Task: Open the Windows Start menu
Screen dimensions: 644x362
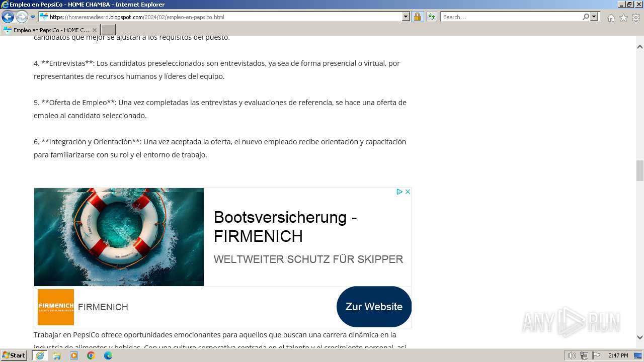Action: click(x=14, y=355)
